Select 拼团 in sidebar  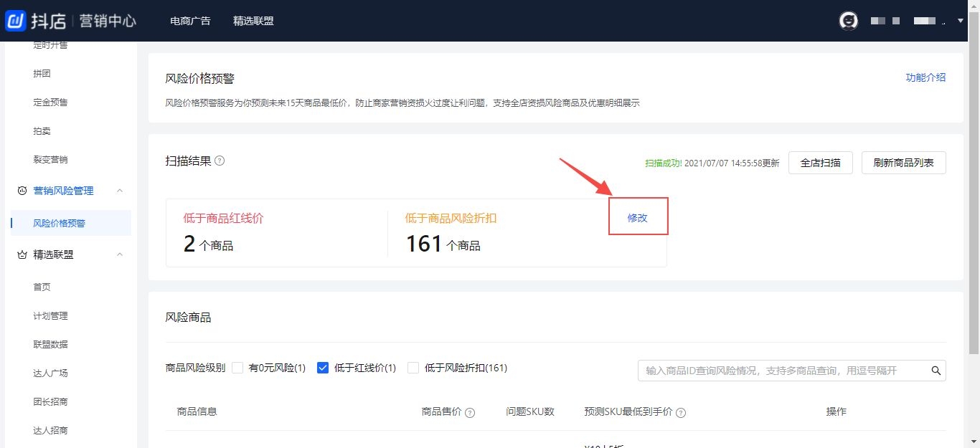click(x=42, y=74)
